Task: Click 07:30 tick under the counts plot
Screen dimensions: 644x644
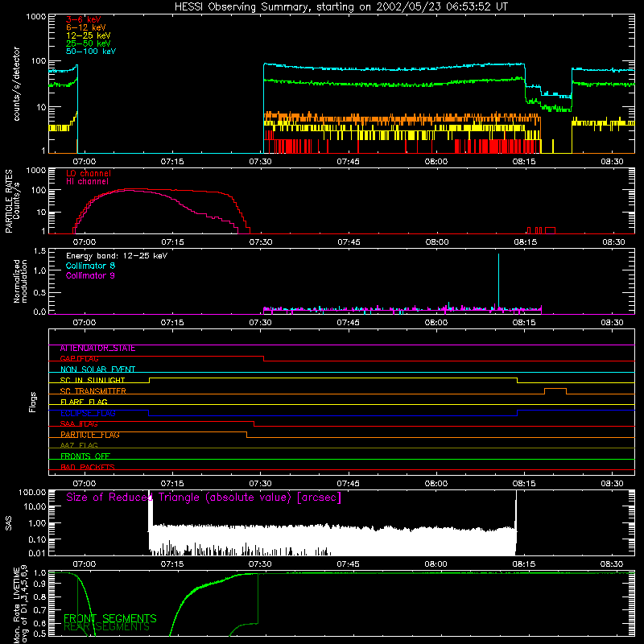Action: click(x=260, y=162)
